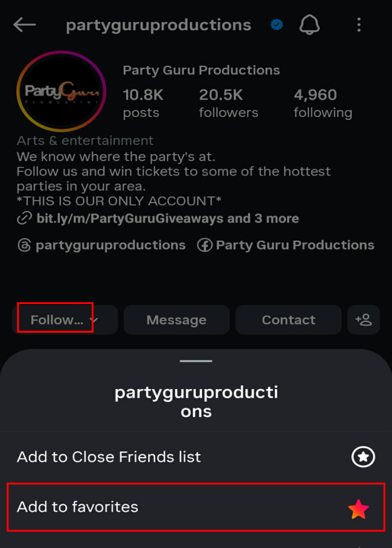Tap the back arrow icon

coord(25,25)
